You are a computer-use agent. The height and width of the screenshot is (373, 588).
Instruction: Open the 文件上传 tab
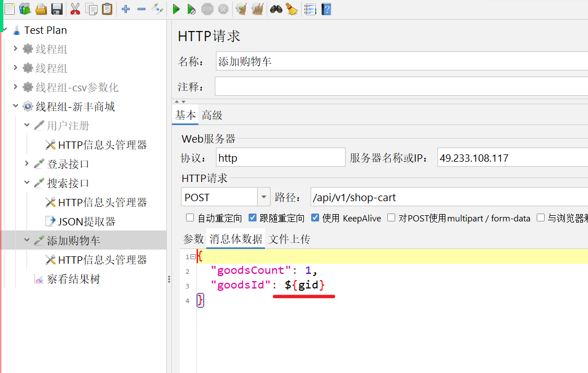tap(289, 239)
